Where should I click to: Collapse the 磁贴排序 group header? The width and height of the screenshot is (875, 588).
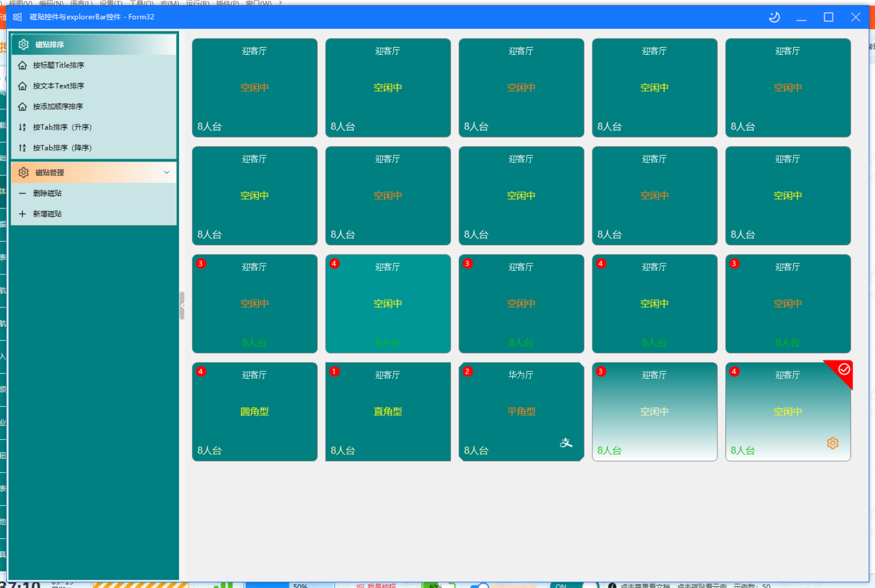(94, 44)
